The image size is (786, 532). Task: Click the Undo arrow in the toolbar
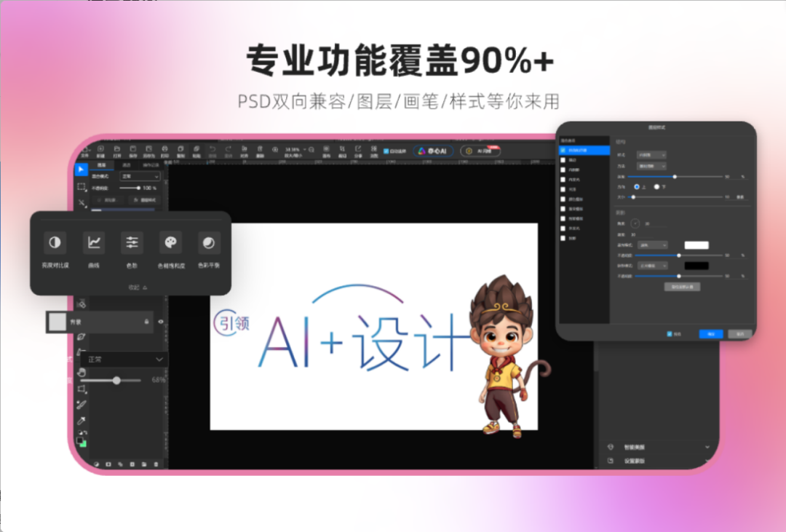213,149
